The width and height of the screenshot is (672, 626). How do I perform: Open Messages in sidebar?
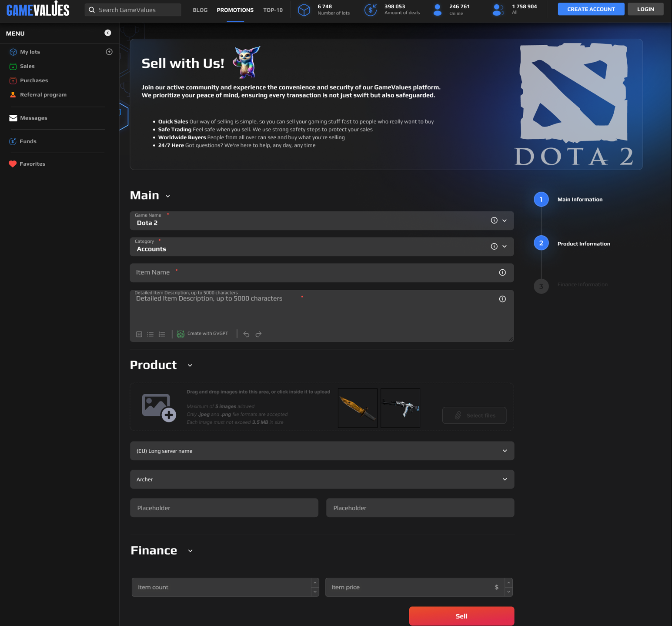coord(33,118)
